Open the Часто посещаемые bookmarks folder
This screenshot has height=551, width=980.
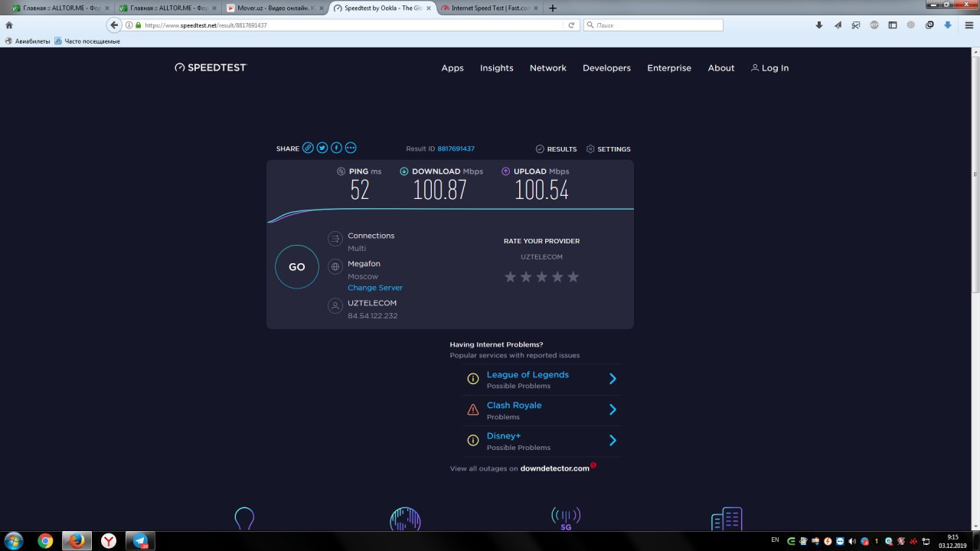click(x=87, y=41)
